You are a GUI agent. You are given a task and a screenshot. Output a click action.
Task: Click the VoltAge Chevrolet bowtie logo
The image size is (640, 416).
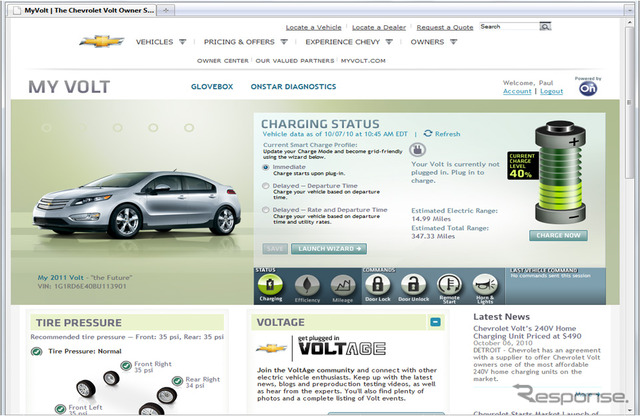(x=271, y=348)
